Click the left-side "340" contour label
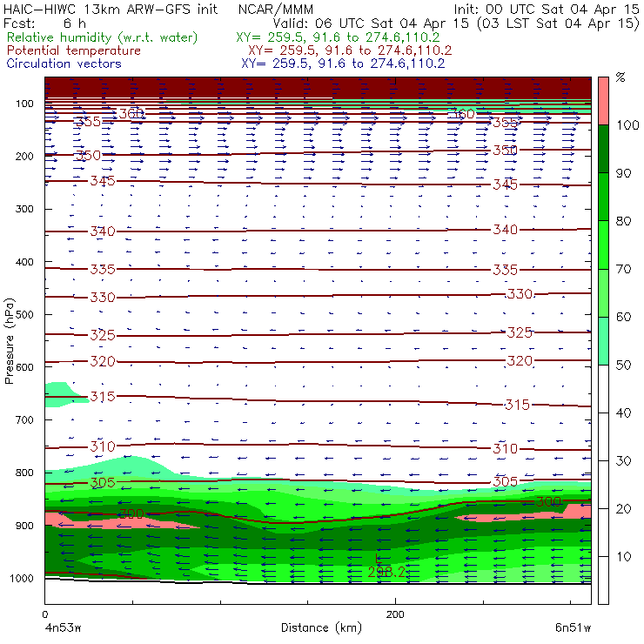This screenshot has height=644, width=644. pos(103,231)
